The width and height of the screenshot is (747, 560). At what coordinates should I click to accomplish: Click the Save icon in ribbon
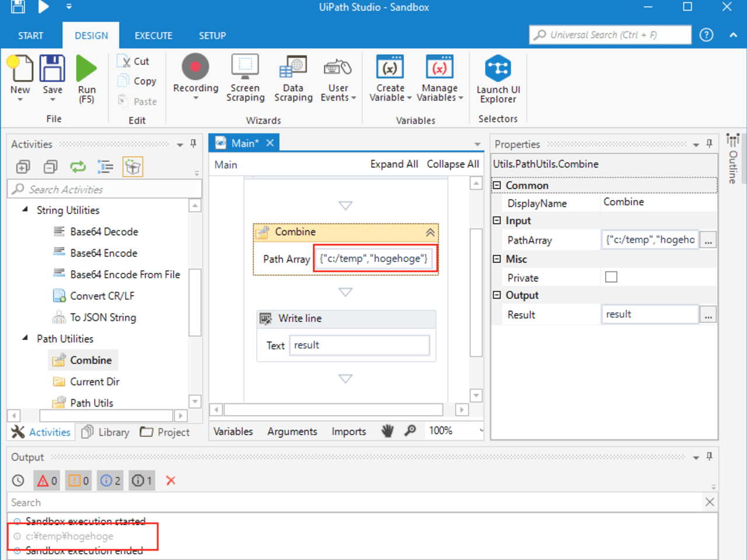coord(52,69)
